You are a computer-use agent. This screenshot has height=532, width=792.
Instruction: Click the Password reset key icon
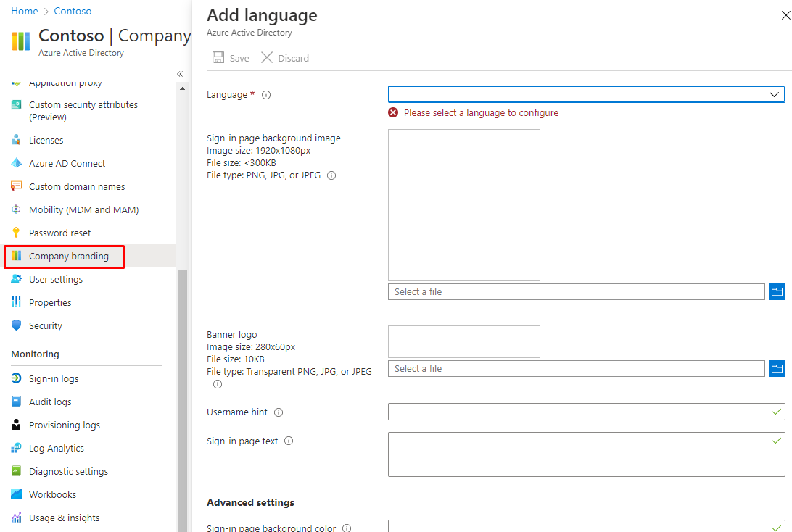click(x=16, y=233)
